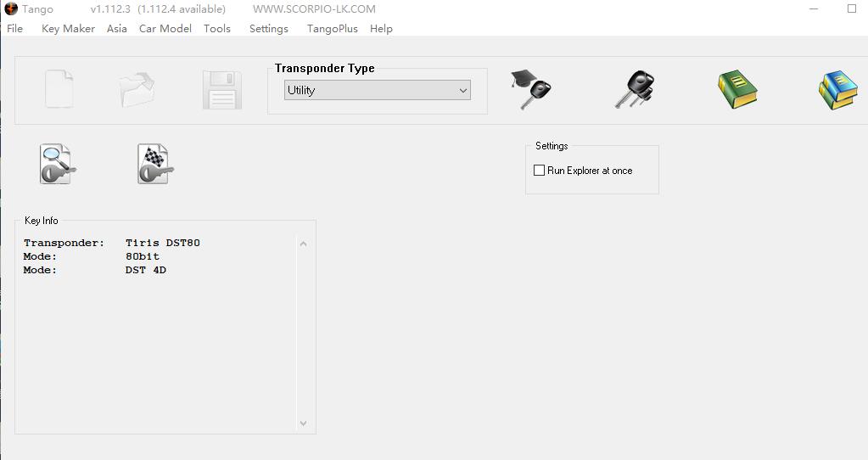Click Key Info scrollbar up arrow
Image resolution: width=868 pixels, height=460 pixels.
click(304, 244)
